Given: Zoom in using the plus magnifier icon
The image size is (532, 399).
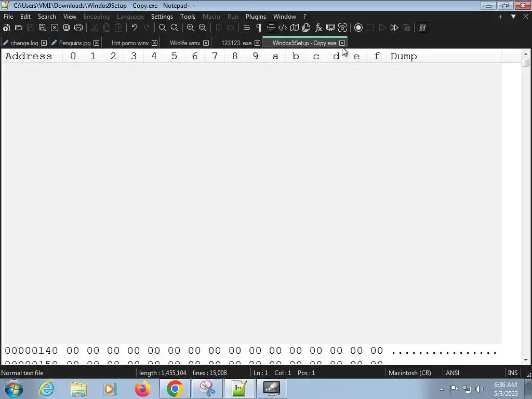Looking at the screenshot, I should pyautogui.click(x=191, y=28).
